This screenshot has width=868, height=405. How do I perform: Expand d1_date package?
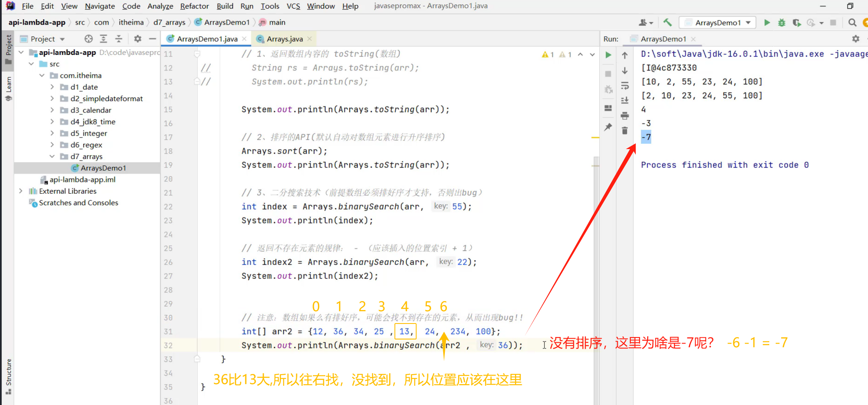coord(52,87)
